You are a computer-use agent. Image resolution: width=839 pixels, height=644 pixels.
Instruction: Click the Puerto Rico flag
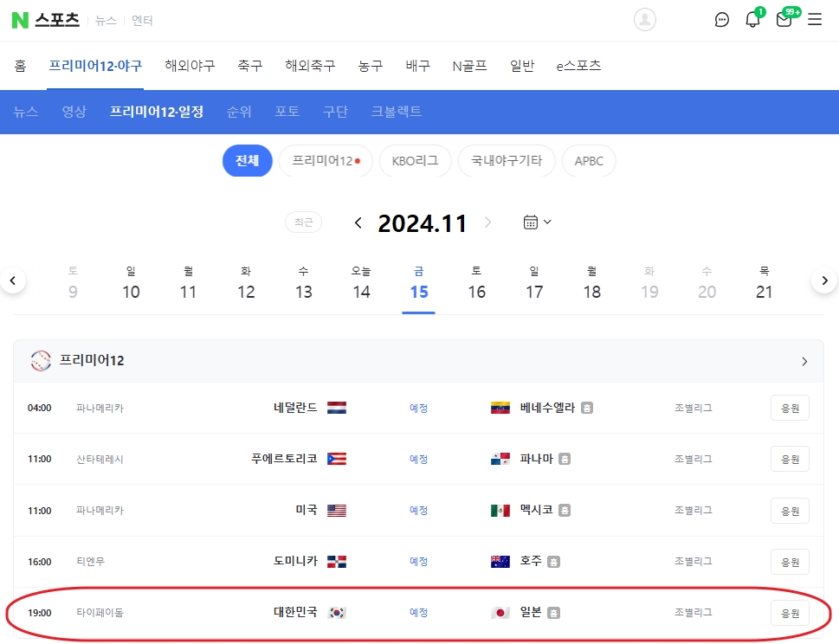point(337,459)
